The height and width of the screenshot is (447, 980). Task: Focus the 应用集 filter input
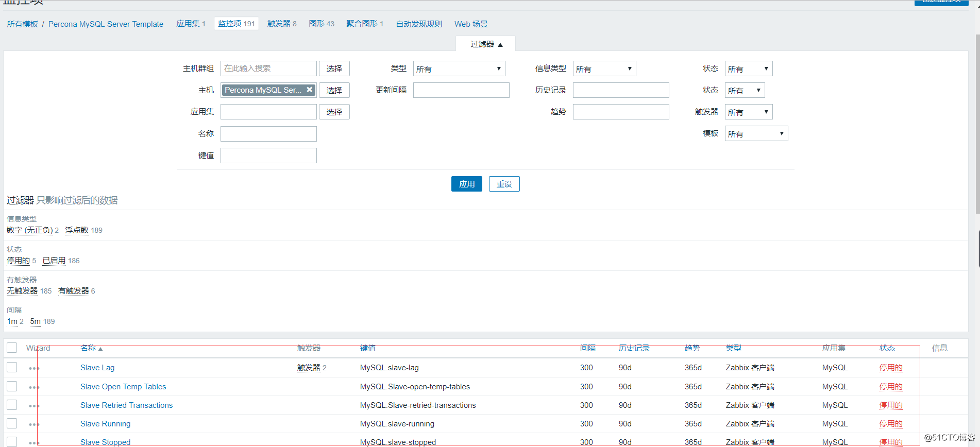(x=268, y=112)
